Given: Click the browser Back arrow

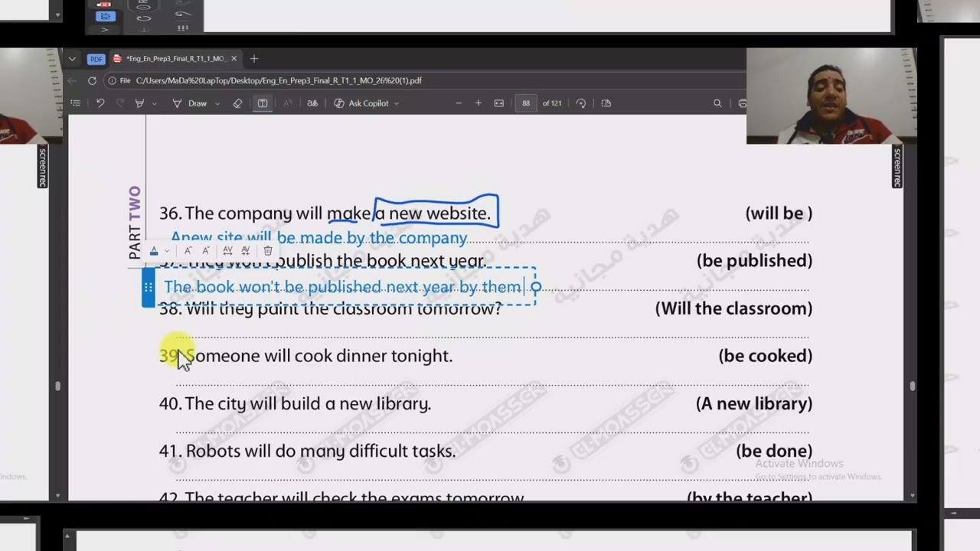Looking at the screenshot, I should [x=72, y=80].
